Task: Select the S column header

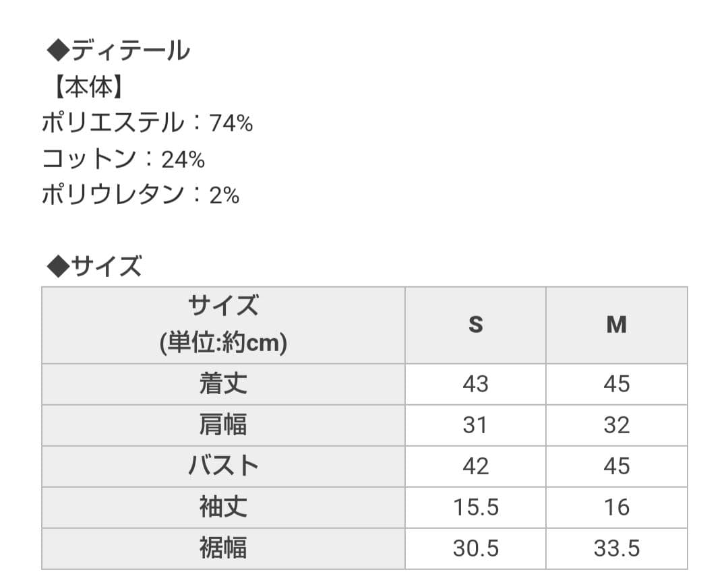Action: [475, 325]
